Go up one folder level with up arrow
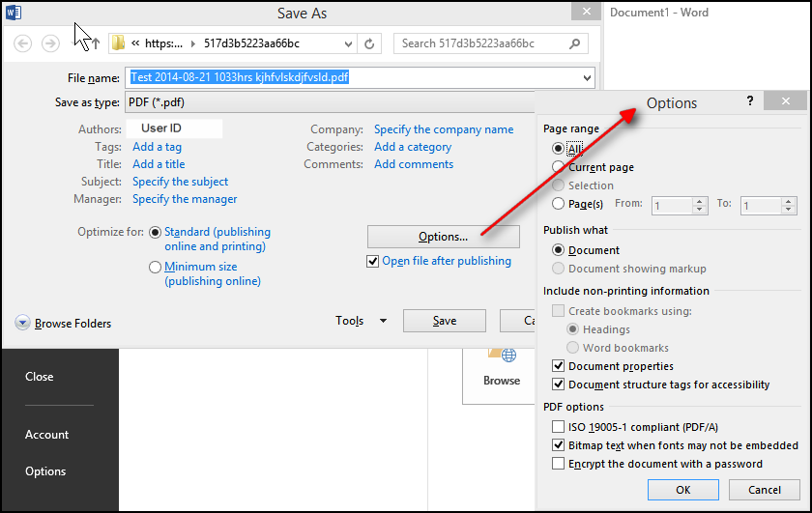 [96, 44]
